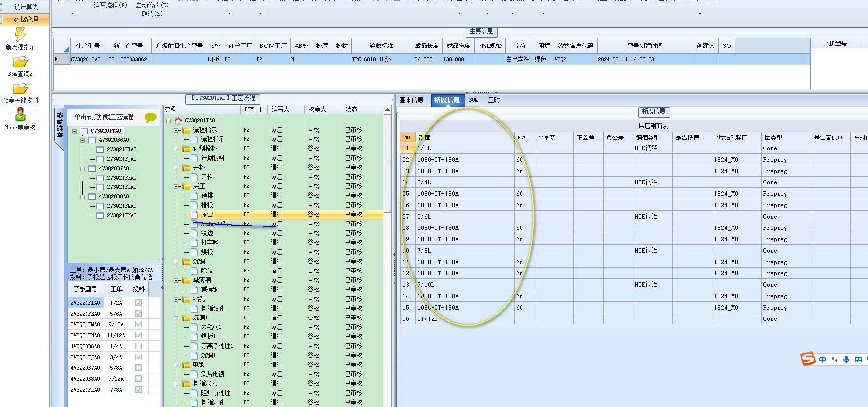Open 新流程指示 lightning icon in sidebar
Viewport: 868px width, 407px height.
pos(20,34)
